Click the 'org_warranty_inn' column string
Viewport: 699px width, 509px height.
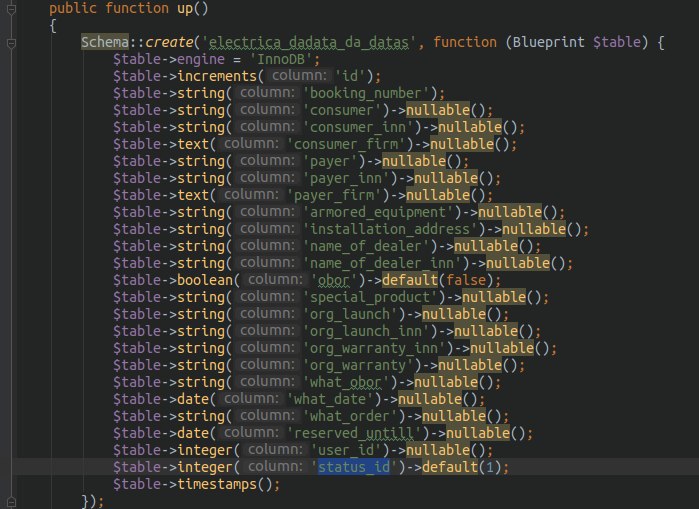(x=374, y=348)
